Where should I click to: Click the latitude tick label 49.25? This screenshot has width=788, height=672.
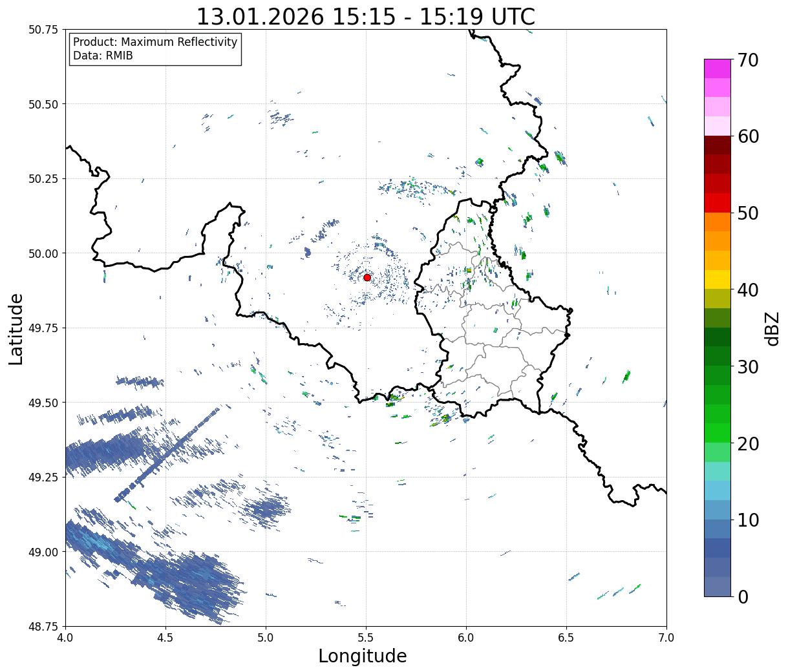(x=43, y=478)
